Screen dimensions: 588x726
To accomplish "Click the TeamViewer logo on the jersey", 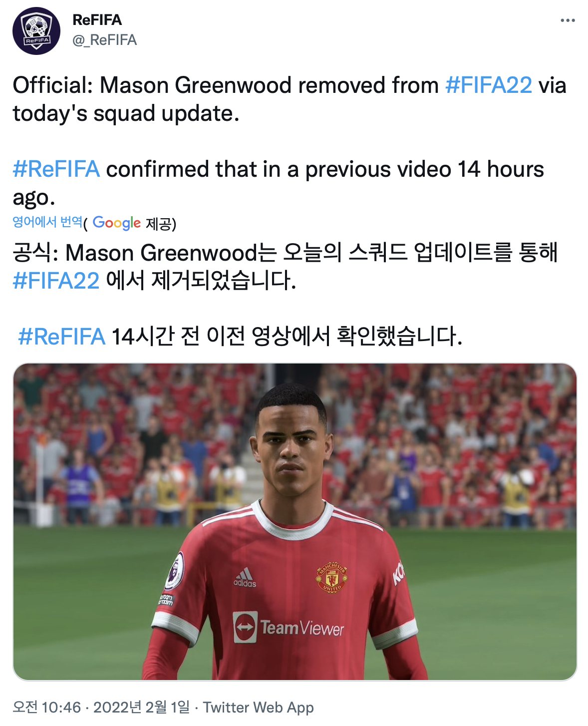I will [289, 627].
